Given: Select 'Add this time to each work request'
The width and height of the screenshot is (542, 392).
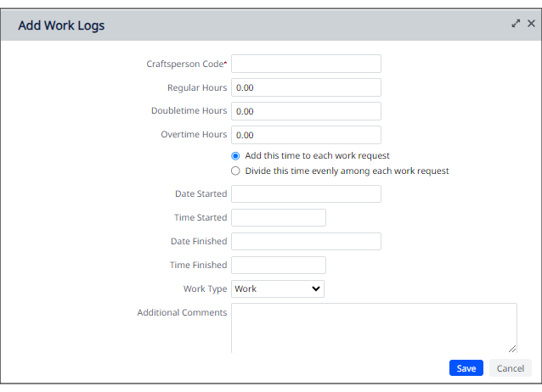Looking at the screenshot, I should (236, 156).
